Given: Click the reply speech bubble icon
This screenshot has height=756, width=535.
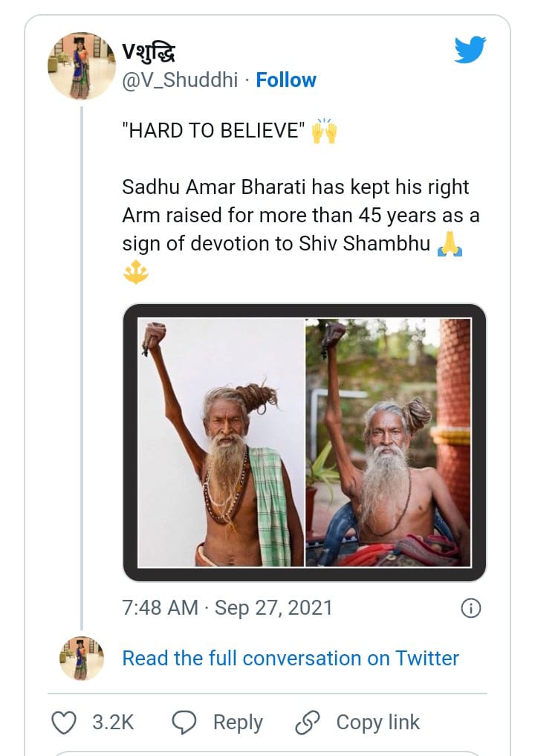Looking at the screenshot, I should [184, 723].
